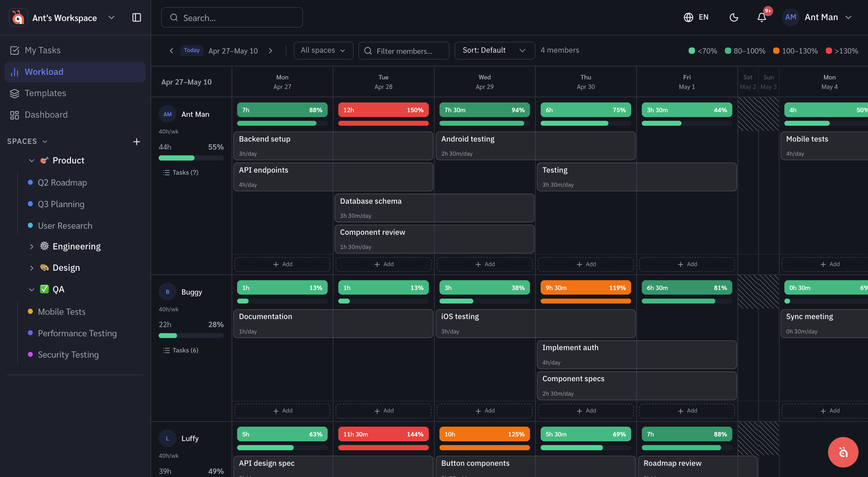Collapse the sidebar panel icon

137,18
